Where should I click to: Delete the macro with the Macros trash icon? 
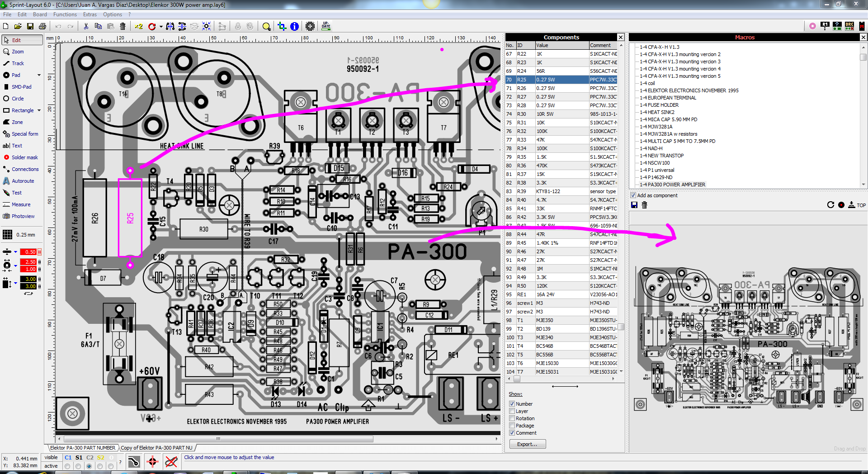tap(645, 205)
